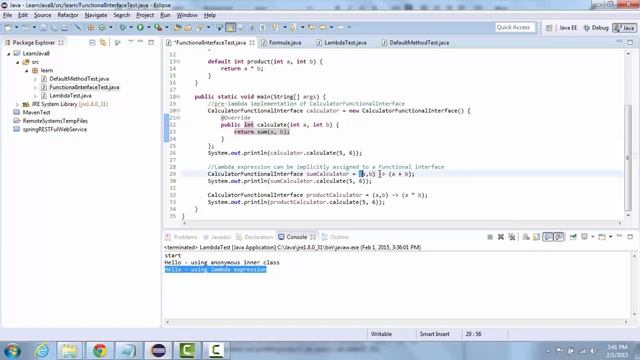
Task: Toggle Scroll Lock in Console
Action: (536, 237)
